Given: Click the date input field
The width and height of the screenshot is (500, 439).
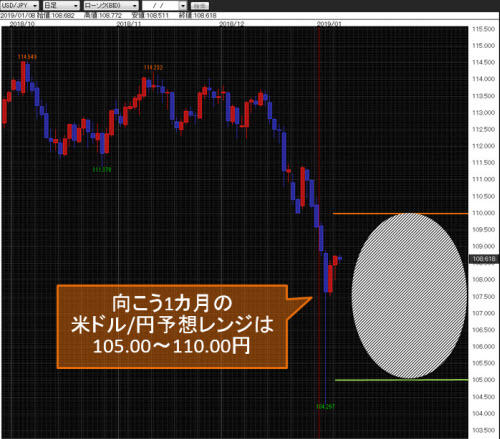Looking at the screenshot, I should (161, 5).
